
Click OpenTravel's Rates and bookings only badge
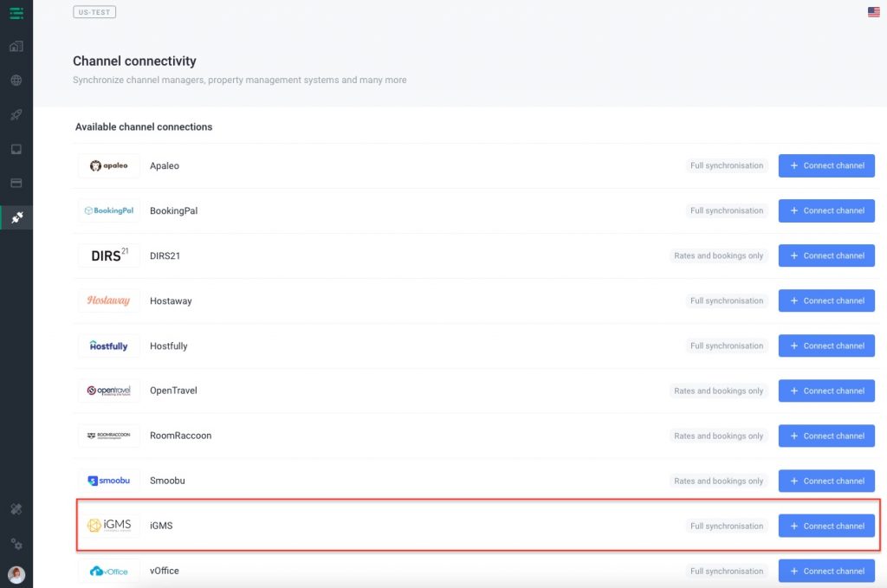[718, 391]
